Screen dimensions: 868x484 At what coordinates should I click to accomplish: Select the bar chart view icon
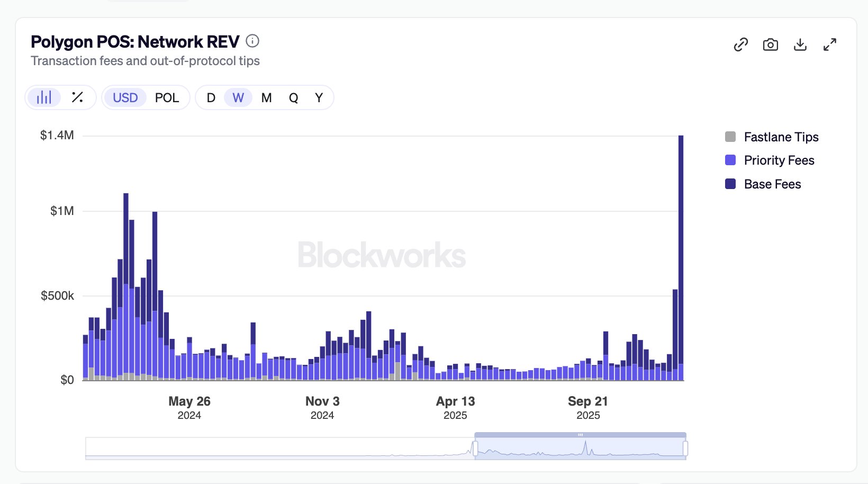(x=44, y=97)
